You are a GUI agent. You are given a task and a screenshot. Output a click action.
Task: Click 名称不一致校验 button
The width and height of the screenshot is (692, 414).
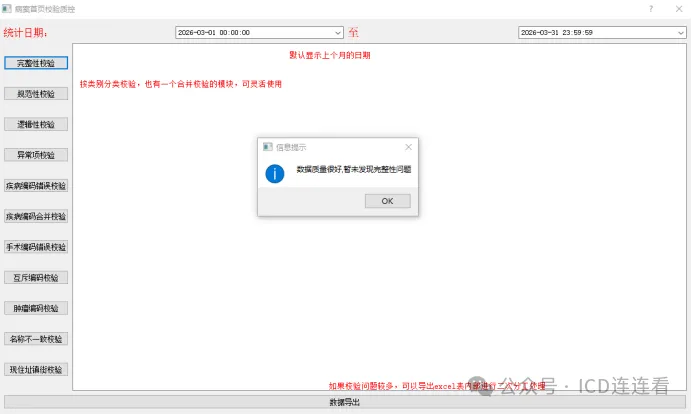pos(36,339)
